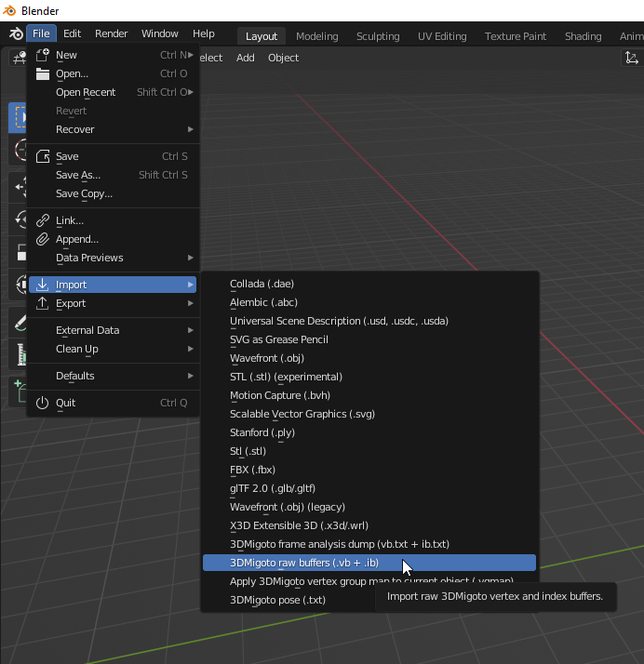This screenshot has width=644, height=664.
Task: Switch to the Modeling workspace tab
Action: (317, 36)
